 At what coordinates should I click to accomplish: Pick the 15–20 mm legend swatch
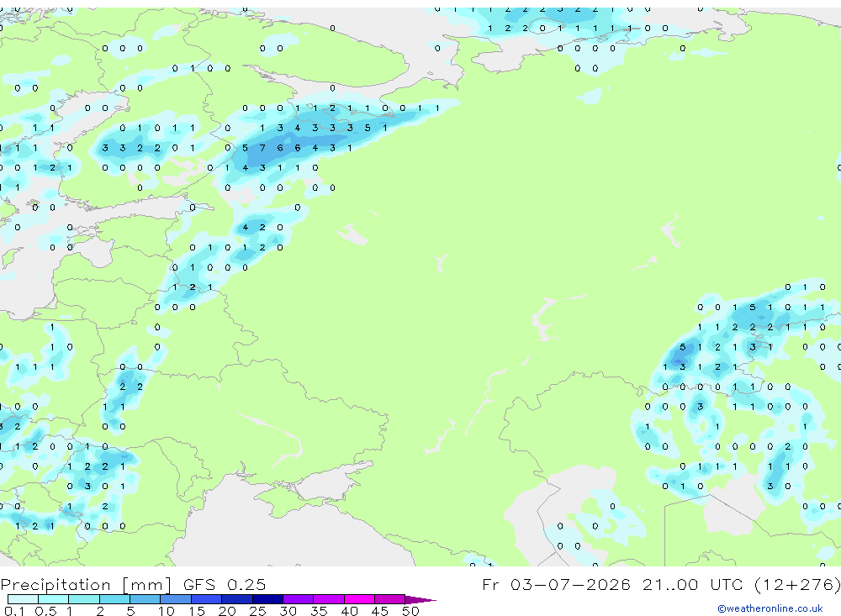207,599
